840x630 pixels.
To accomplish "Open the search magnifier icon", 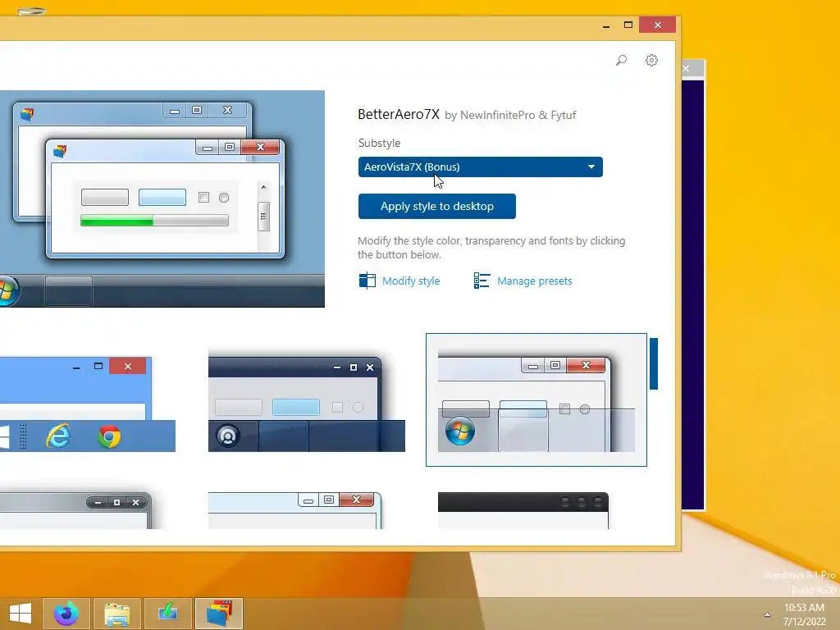I will pyautogui.click(x=622, y=60).
